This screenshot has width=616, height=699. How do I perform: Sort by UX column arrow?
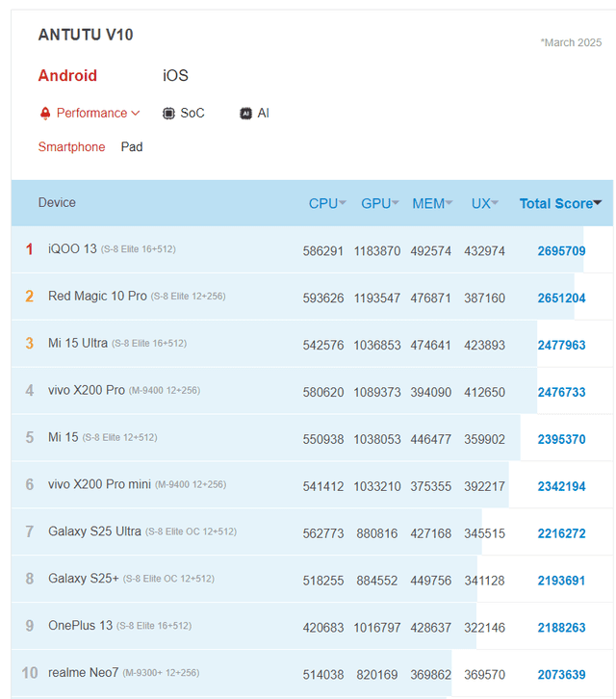tap(495, 203)
